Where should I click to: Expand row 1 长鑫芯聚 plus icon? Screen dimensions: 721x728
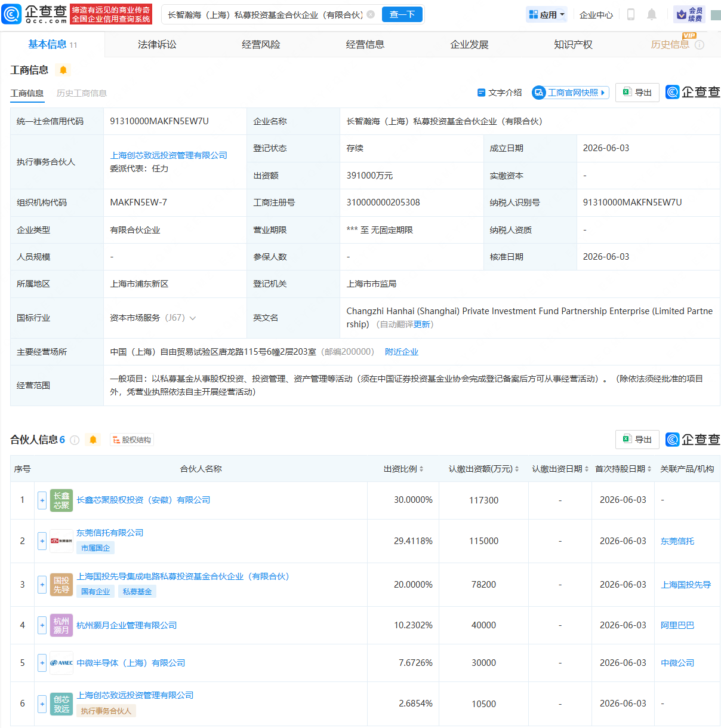coord(42,500)
